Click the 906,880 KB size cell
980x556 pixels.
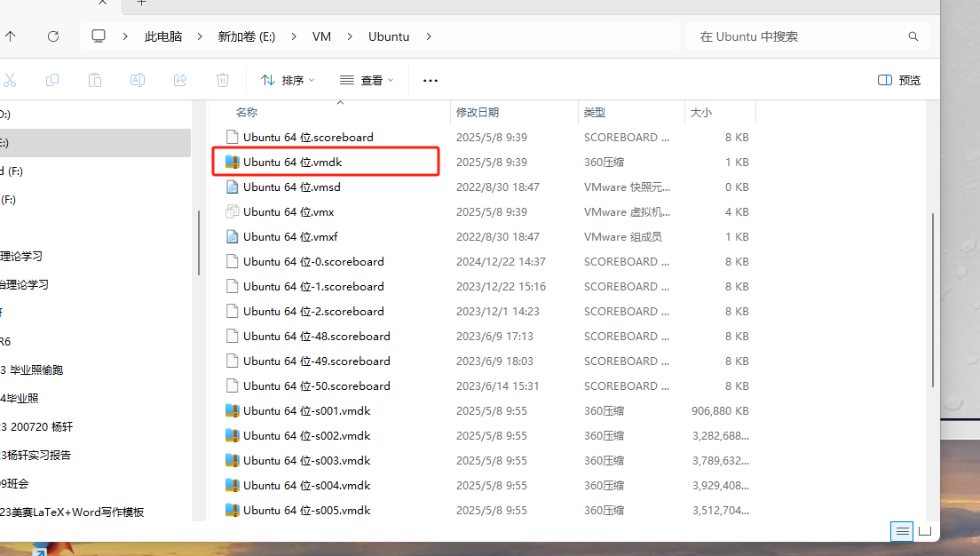pyautogui.click(x=720, y=411)
